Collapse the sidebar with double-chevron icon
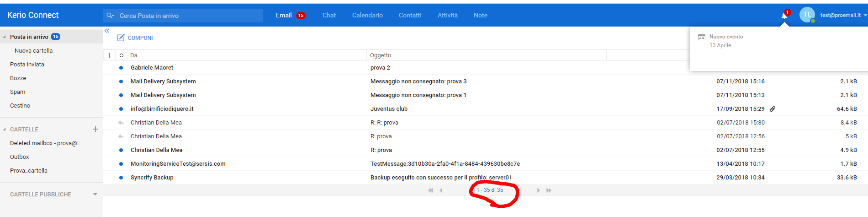 [107, 31]
